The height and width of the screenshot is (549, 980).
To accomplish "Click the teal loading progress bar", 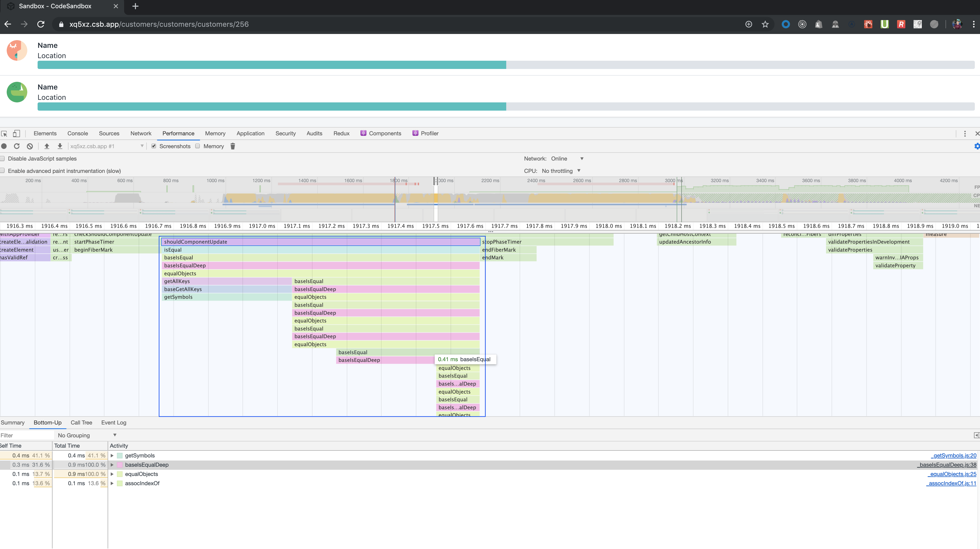I will (x=266, y=65).
